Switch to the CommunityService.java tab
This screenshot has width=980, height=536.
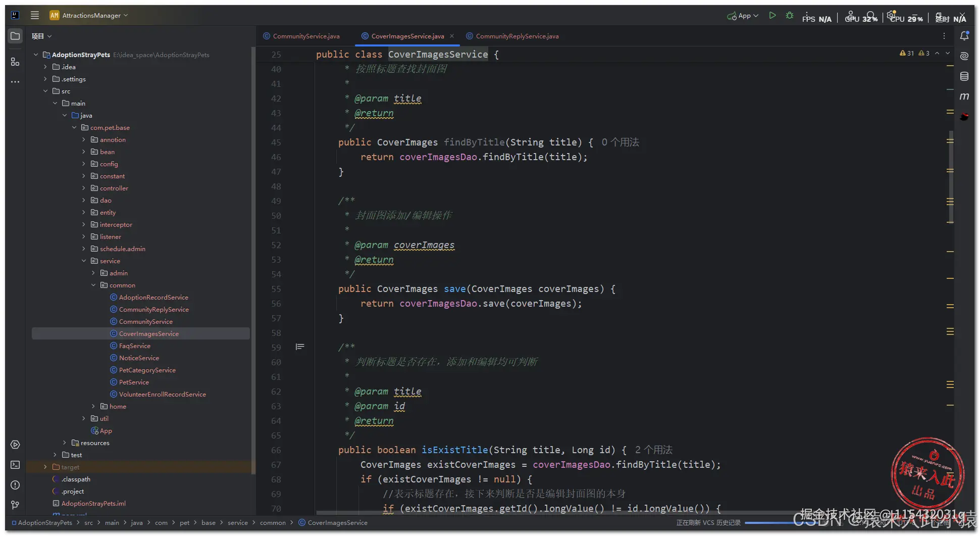[x=301, y=36]
